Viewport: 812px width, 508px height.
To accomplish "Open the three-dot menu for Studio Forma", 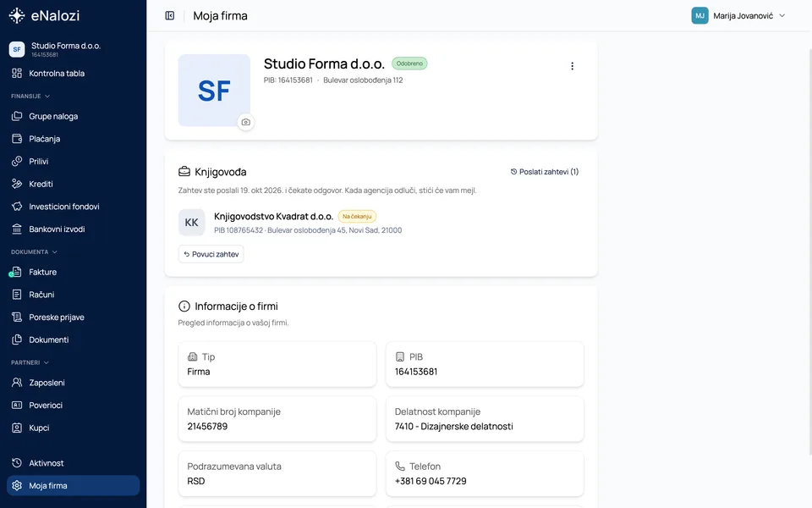I will 572,66.
